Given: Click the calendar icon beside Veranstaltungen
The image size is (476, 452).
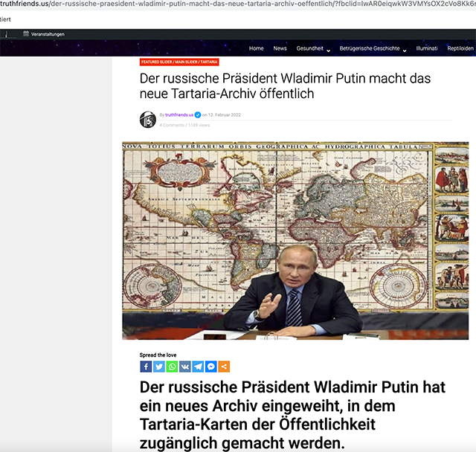Looking at the screenshot, I should (26, 33).
